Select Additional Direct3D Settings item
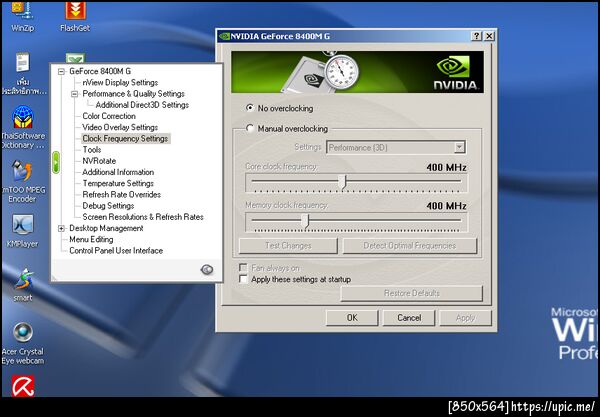Viewport: 600px width, 417px height. click(x=142, y=105)
